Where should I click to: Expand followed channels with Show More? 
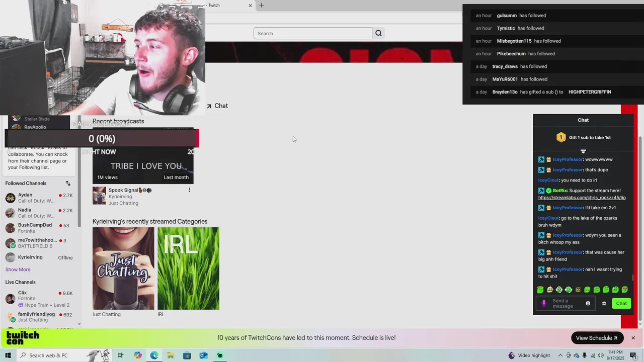coord(18,269)
